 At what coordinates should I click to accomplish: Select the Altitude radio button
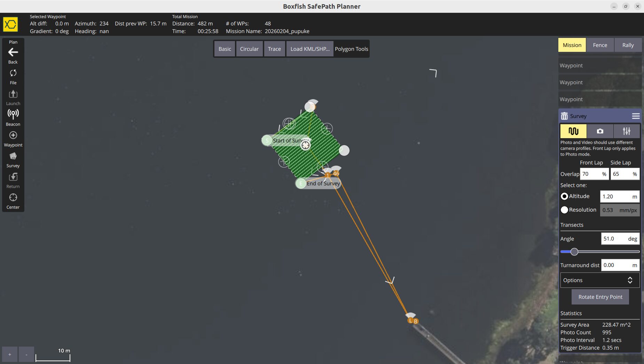pyautogui.click(x=564, y=196)
